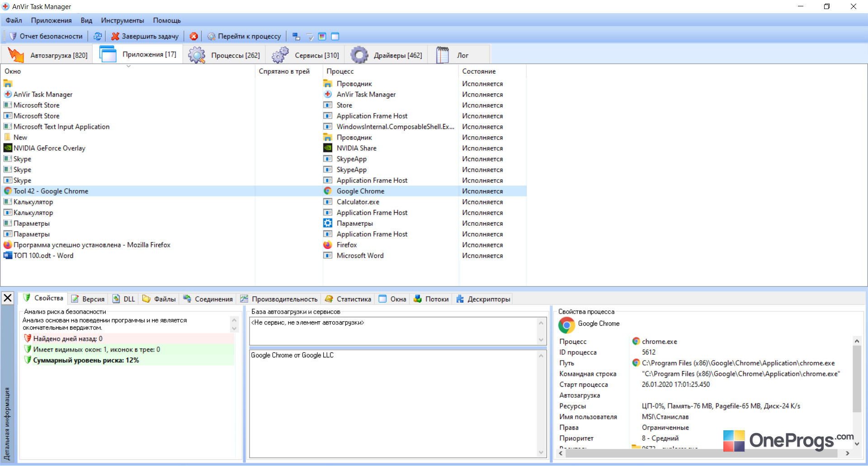Open the Потоки details tab
The height and width of the screenshot is (466, 868).
coord(431,299)
